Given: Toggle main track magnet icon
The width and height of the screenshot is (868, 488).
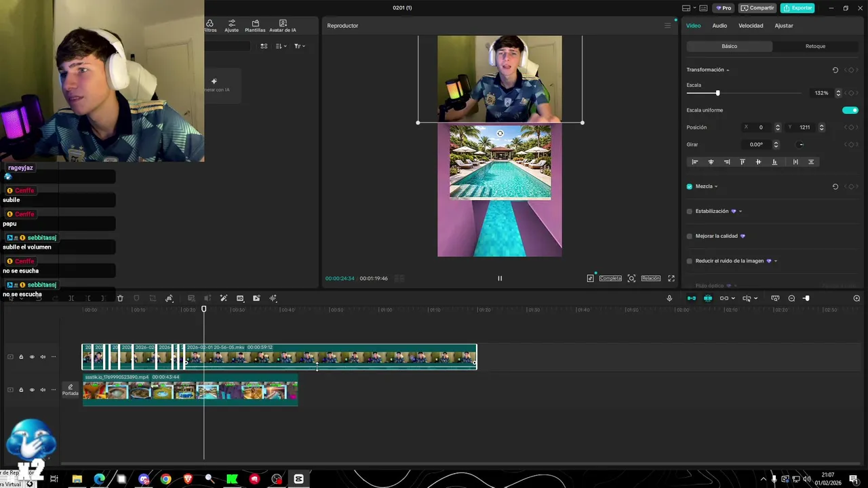Looking at the screenshot, I should coord(692,298).
